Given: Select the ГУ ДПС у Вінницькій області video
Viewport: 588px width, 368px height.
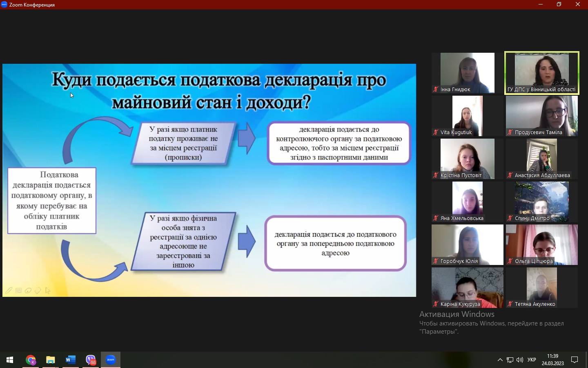Looking at the screenshot, I should click(x=541, y=73).
